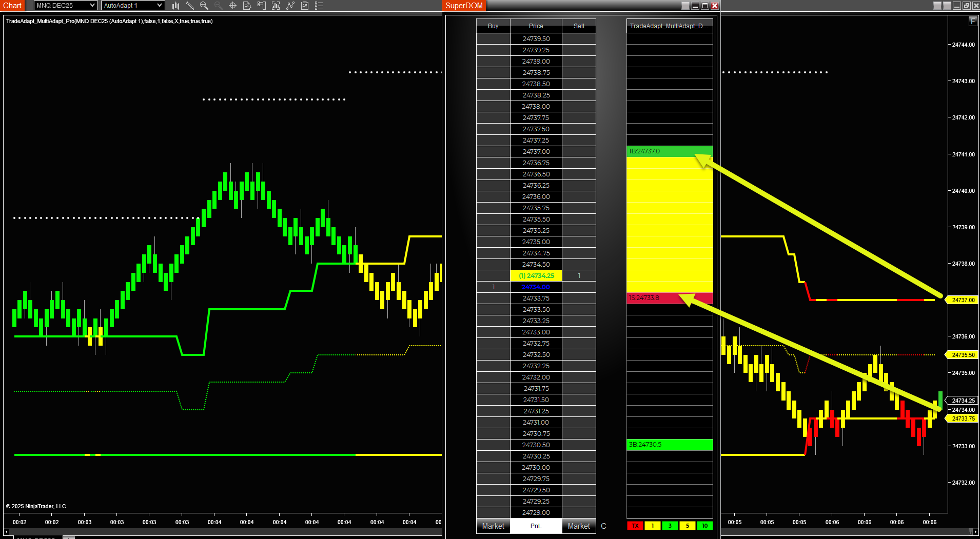The image size is (980, 539).
Task: Select the quantity 10 button
Action: 704,526
